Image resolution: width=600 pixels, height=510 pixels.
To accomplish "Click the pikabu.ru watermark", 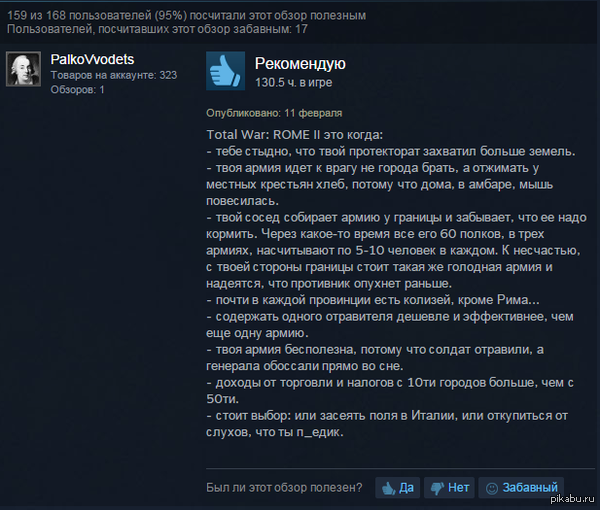I will 572,499.
